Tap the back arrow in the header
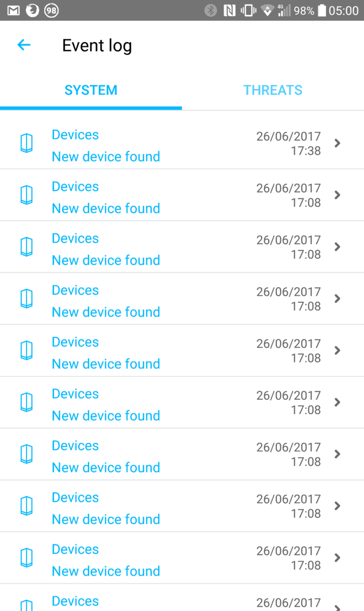364x611 pixels. click(x=24, y=45)
